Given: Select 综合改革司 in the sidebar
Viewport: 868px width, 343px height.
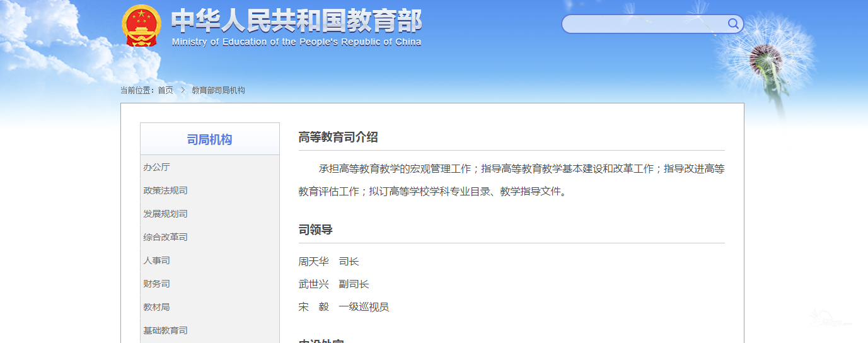Looking at the screenshot, I should [165, 237].
